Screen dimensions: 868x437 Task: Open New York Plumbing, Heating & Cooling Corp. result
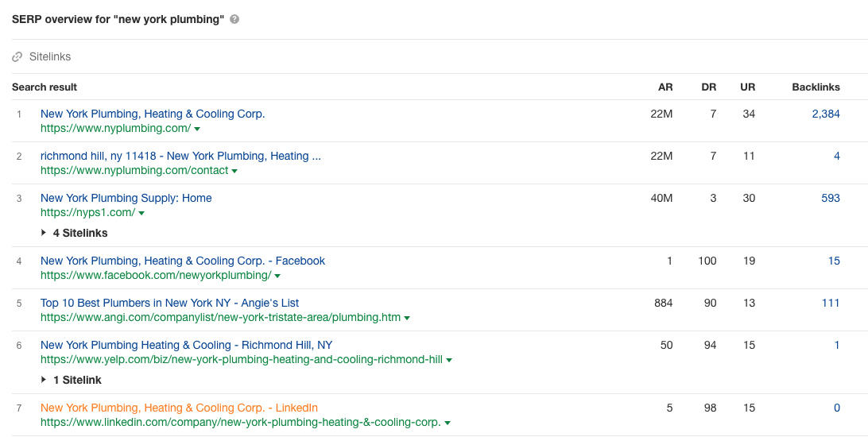[x=153, y=114]
